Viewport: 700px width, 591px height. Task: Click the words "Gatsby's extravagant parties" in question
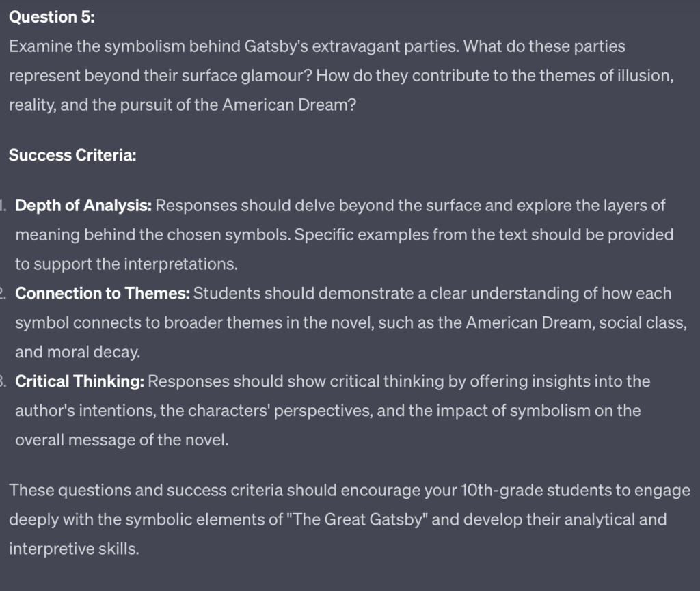click(352, 46)
